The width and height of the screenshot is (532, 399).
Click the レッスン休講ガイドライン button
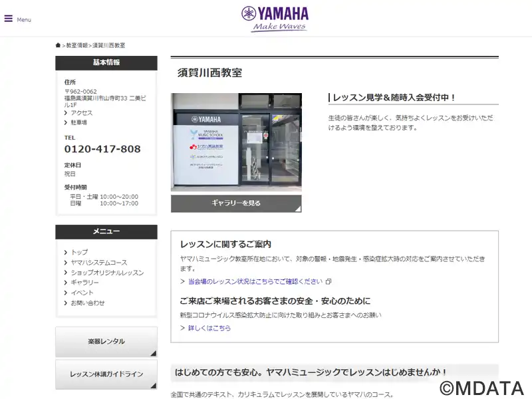[106, 374]
